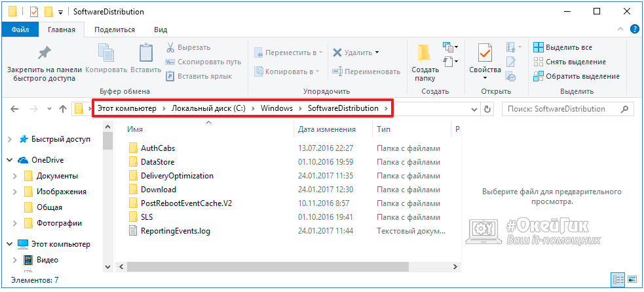Click the Pin to Quick Access icon
The image size is (644, 292).
tap(44, 54)
